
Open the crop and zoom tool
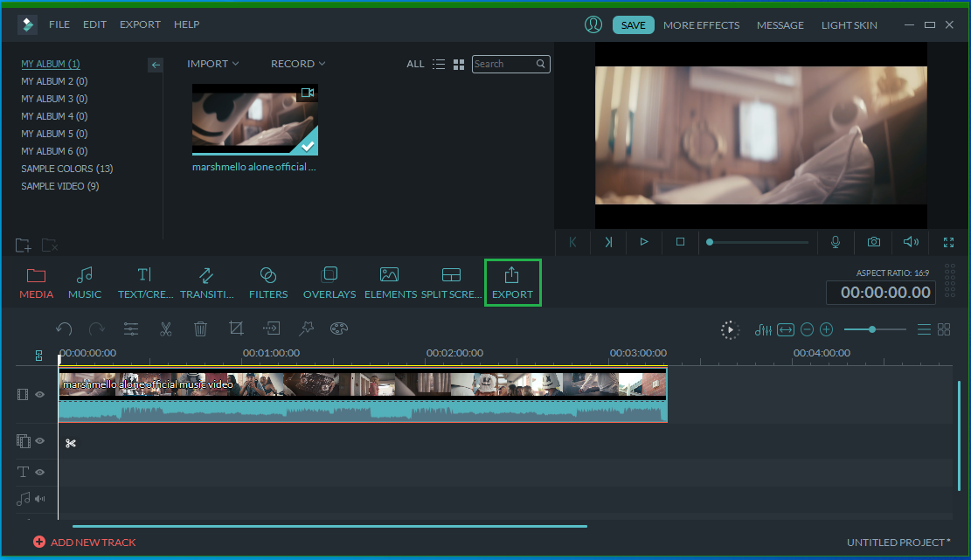click(x=236, y=328)
